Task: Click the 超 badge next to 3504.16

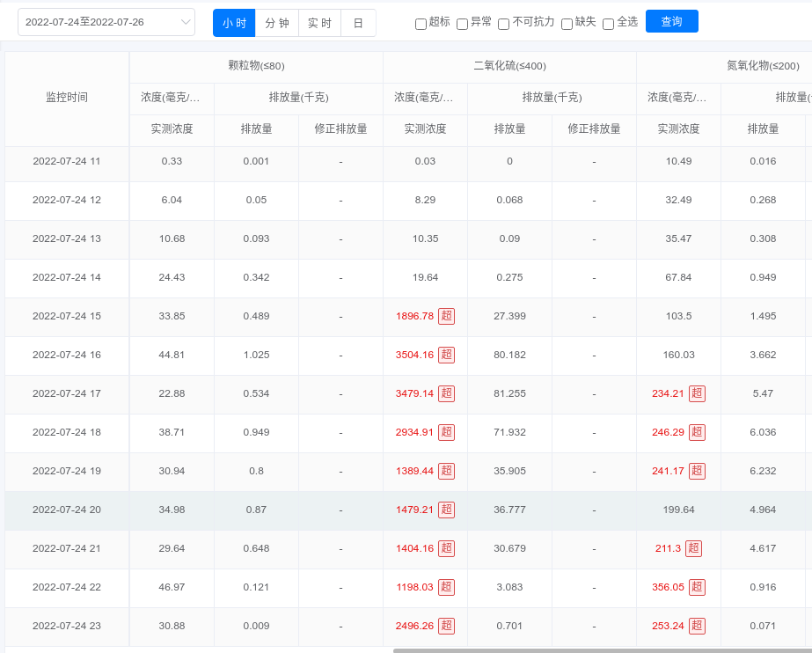Action: point(446,355)
